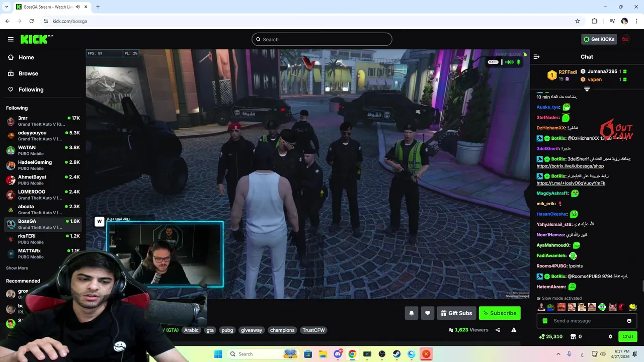Open WATAN channel in Following list
This screenshot has height=362, width=644.
(43, 150)
